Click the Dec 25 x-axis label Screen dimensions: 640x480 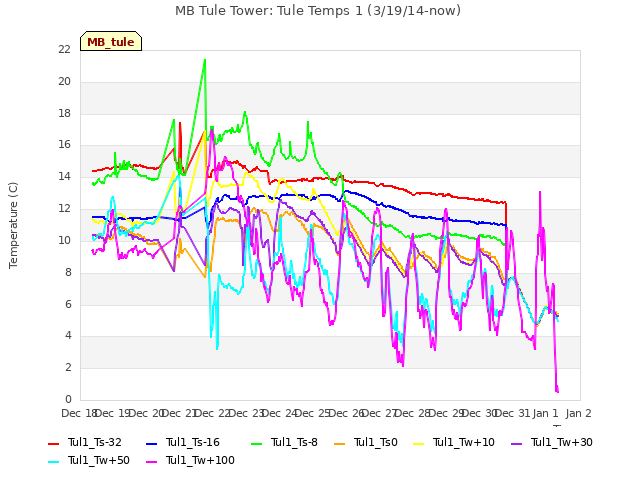(x=313, y=413)
